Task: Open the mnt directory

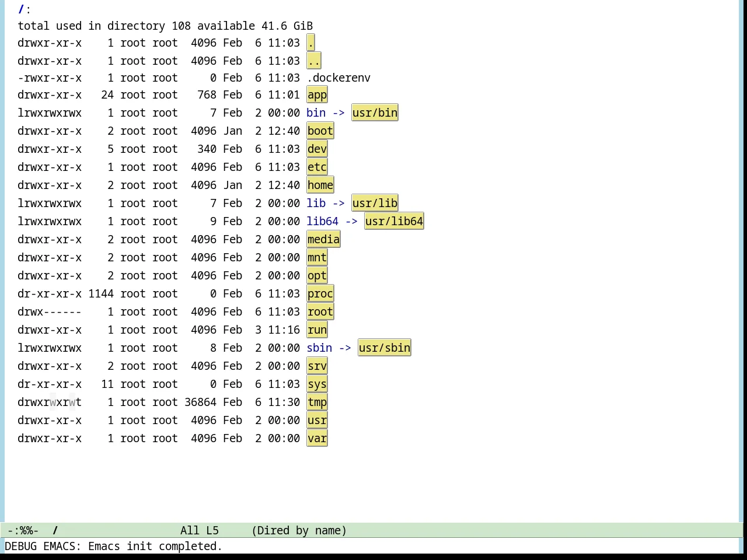Action: (317, 258)
